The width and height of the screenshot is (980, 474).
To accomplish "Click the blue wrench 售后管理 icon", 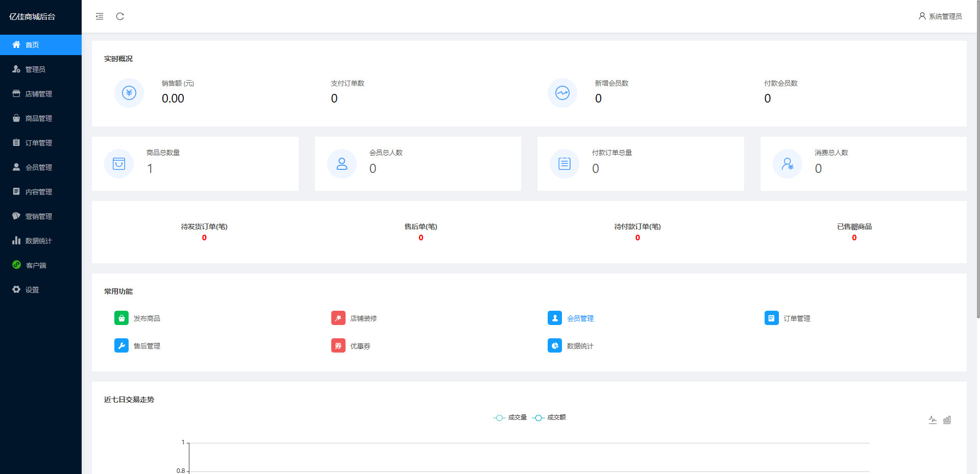I will 121,345.
